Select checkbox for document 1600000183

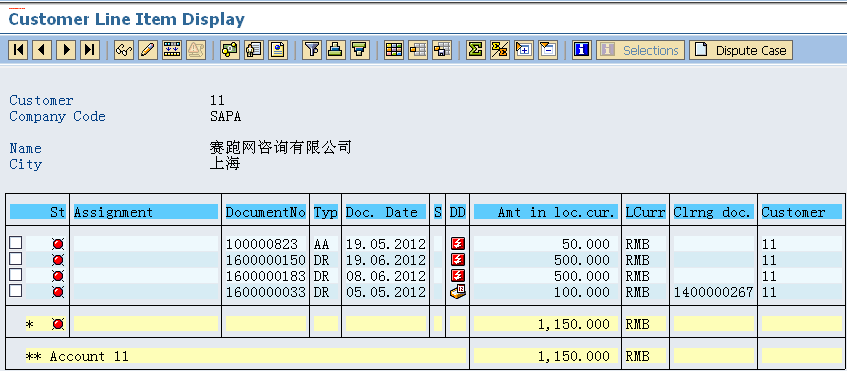click(x=16, y=275)
